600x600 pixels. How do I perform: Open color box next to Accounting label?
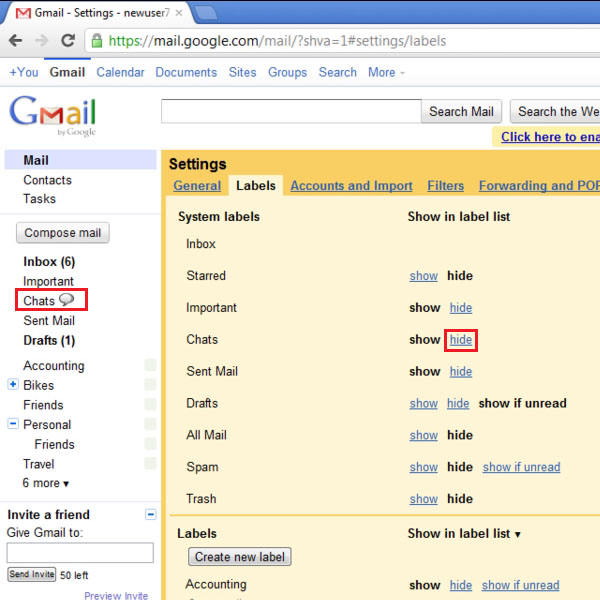tap(150, 365)
